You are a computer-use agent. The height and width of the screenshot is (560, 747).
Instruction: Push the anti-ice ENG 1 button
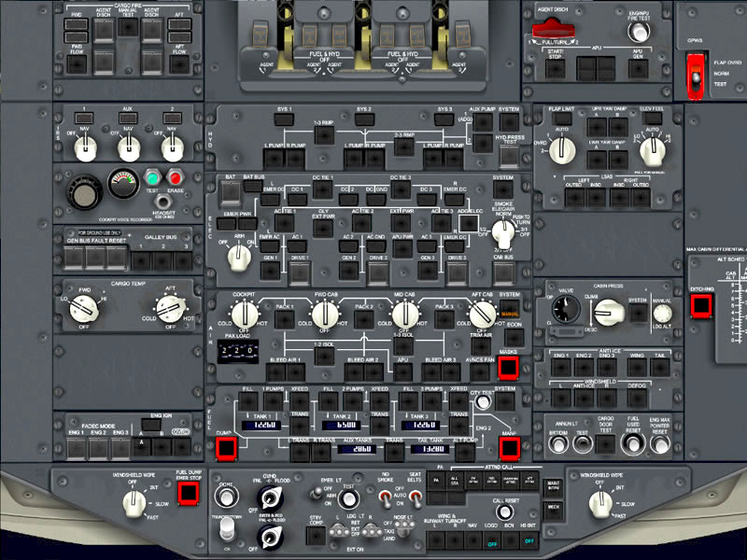561,368
